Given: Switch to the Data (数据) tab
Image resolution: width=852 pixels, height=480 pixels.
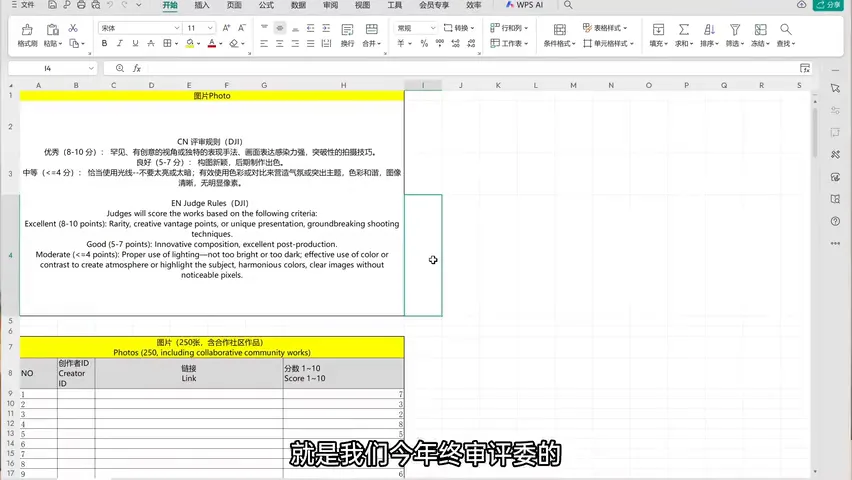Looking at the screenshot, I should 298,5.
